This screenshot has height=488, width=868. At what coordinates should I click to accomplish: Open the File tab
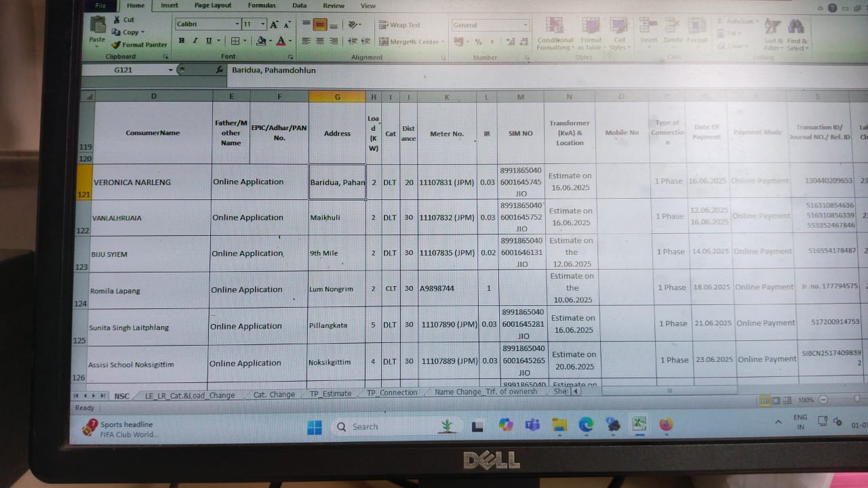[101, 5]
